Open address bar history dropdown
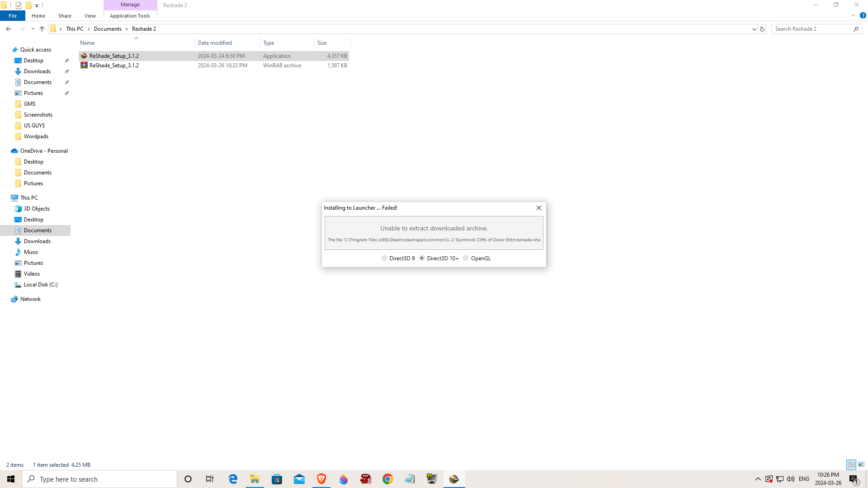Viewport: 868px width, 488px height. [754, 29]
